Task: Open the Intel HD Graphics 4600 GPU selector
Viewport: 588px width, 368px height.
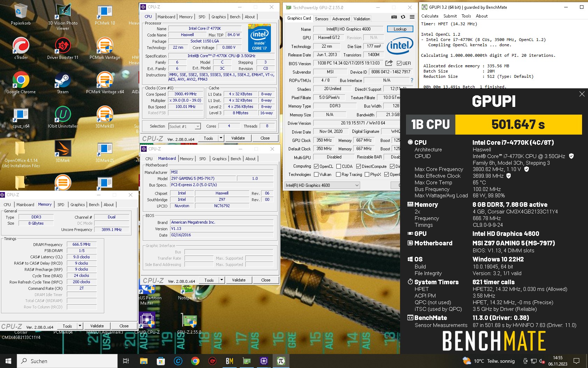Action: click(322, 185)
